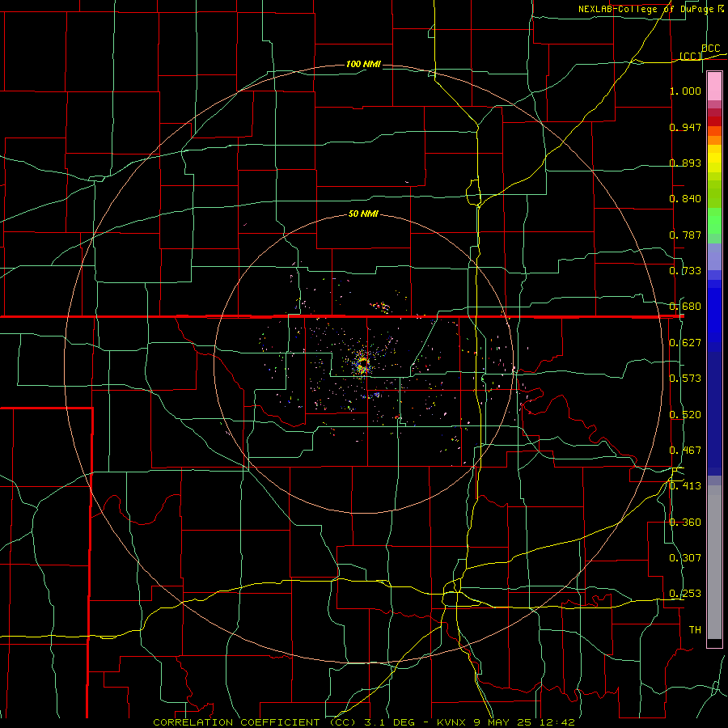The image size is (728, 728).
Task: Select the 0.413 color scale value
Action: click(685, 486)
